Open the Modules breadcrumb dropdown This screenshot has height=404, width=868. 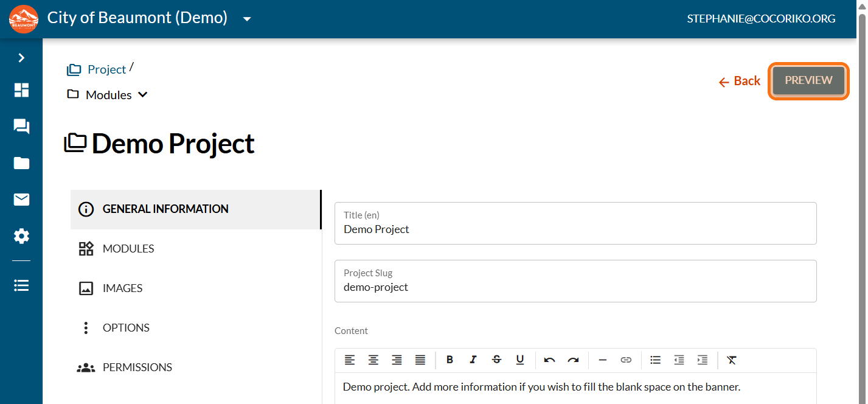(109, 95)
